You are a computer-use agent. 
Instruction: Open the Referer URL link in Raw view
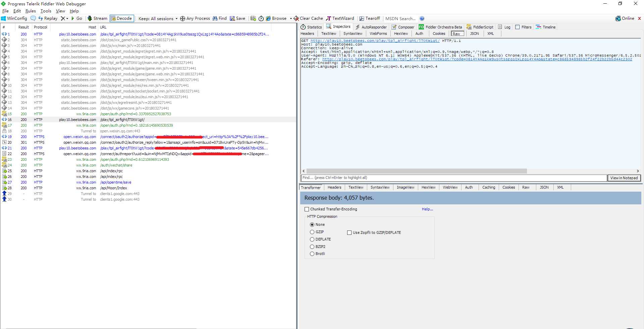[x=477, y=59]
